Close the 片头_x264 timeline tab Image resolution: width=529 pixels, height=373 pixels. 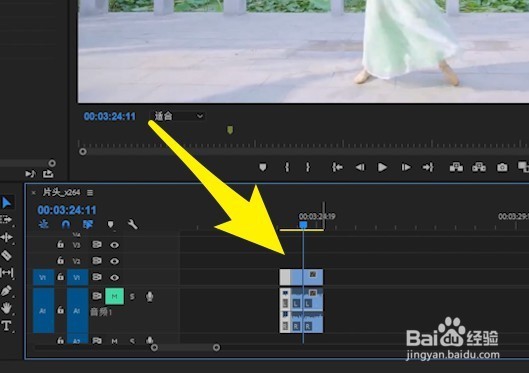click(33, 193)
